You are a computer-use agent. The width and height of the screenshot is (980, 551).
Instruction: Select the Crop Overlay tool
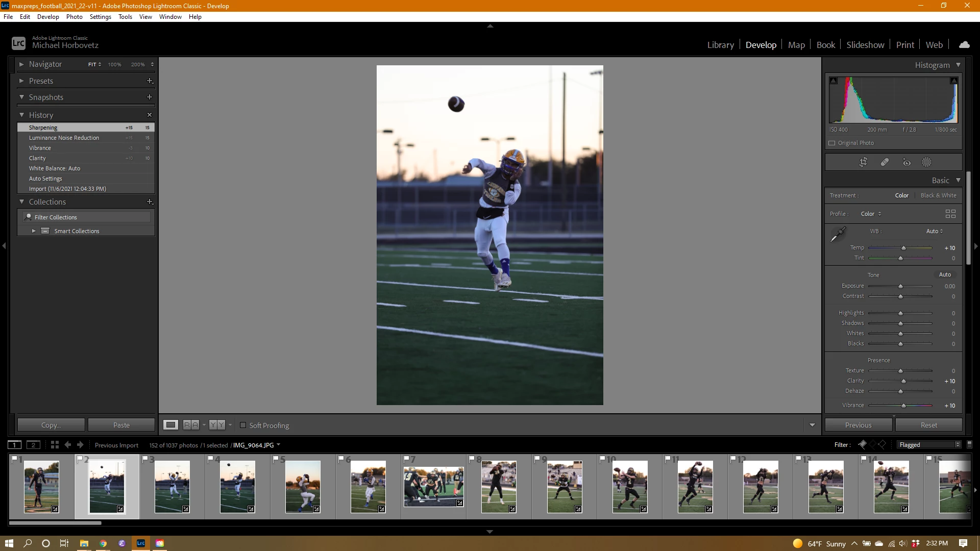coord(863,162)
